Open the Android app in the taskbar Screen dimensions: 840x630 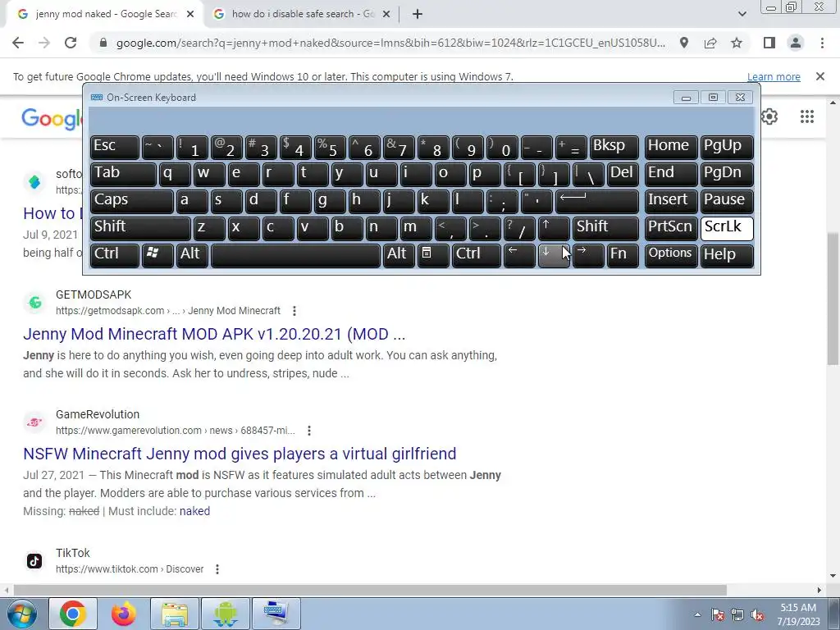225,614
